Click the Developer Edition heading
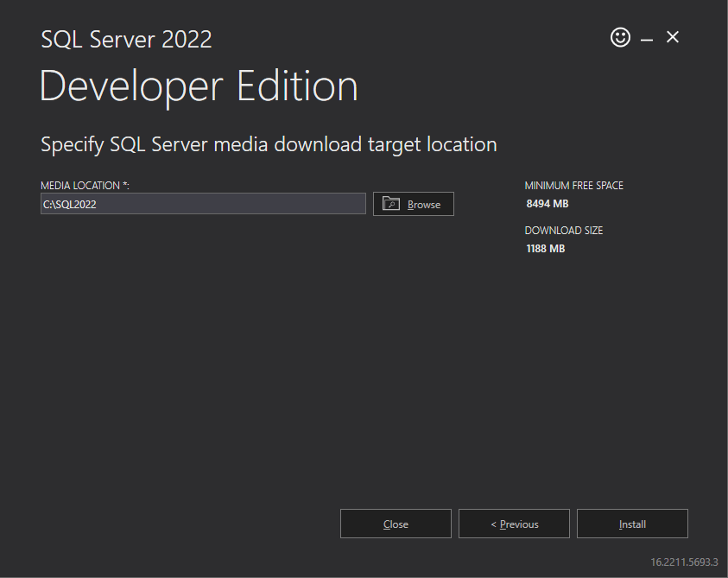The height and width of the screenshot is (578, 728). [x=199, y=86]
